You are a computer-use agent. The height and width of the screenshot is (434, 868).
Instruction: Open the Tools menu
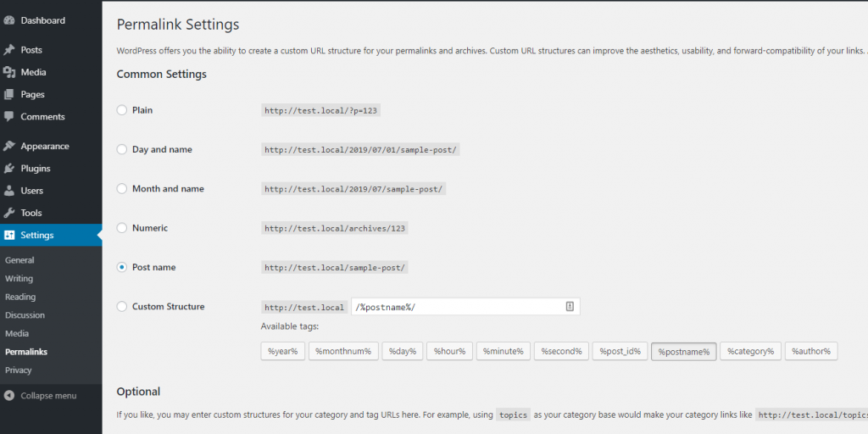pyautogui.click(x=51, y=213)
